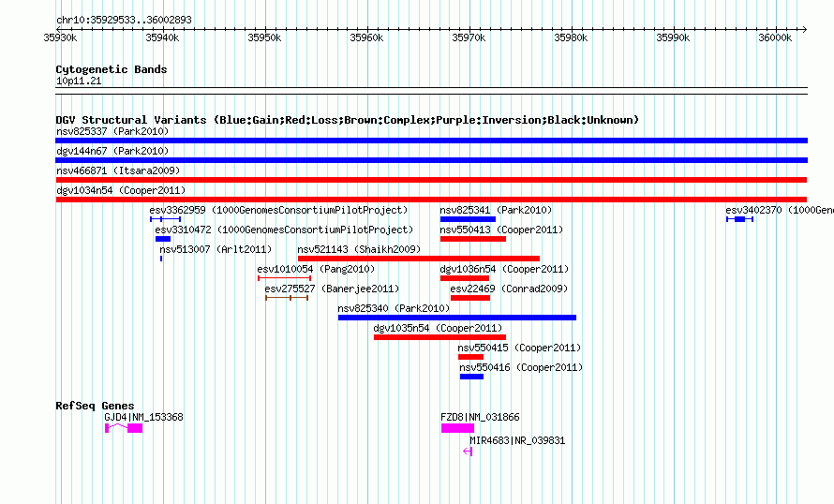The image size is (834, 504).
Task: Click the nsv550413 (Cooper2011) label
Action: click(501, 230)
